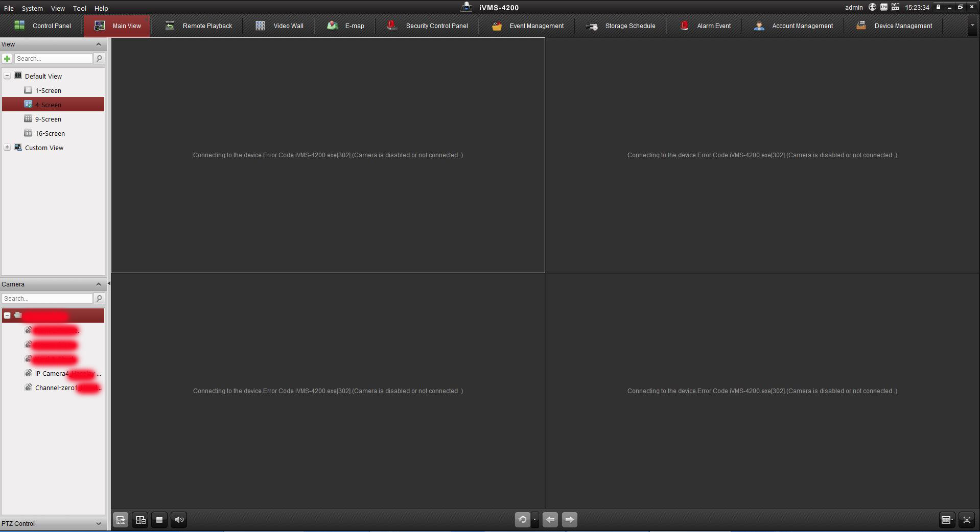This screenshot has height=532, width=980.
Task: Collapse the Default View tree node
Action: [7, 76]
